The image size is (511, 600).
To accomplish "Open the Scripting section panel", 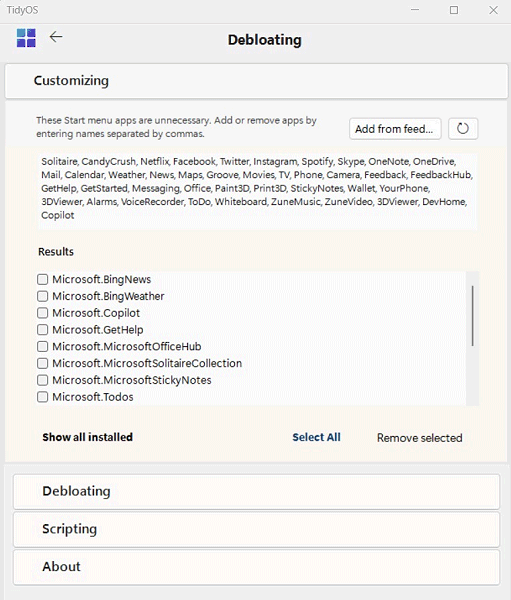I will 256,529.
